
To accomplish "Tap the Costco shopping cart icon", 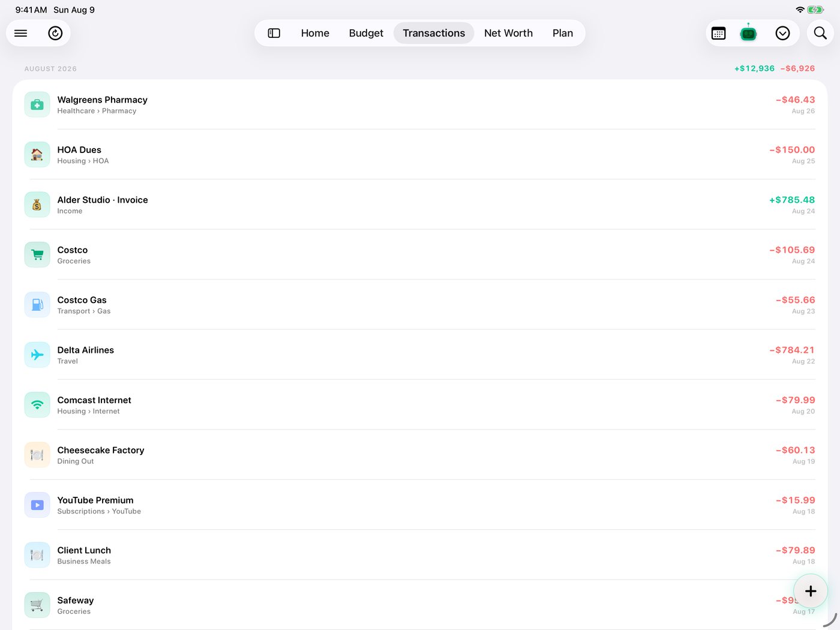I will [x=37, y=255].
